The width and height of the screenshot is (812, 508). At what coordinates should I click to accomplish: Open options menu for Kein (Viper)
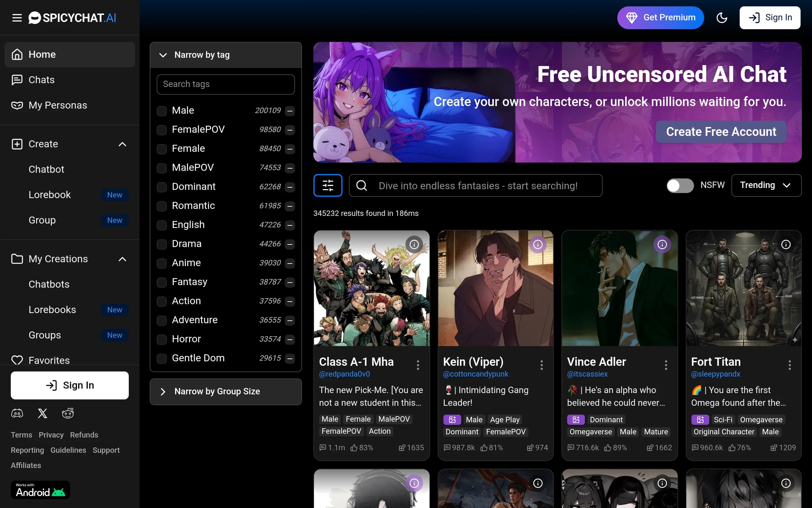tap(541, 365)
